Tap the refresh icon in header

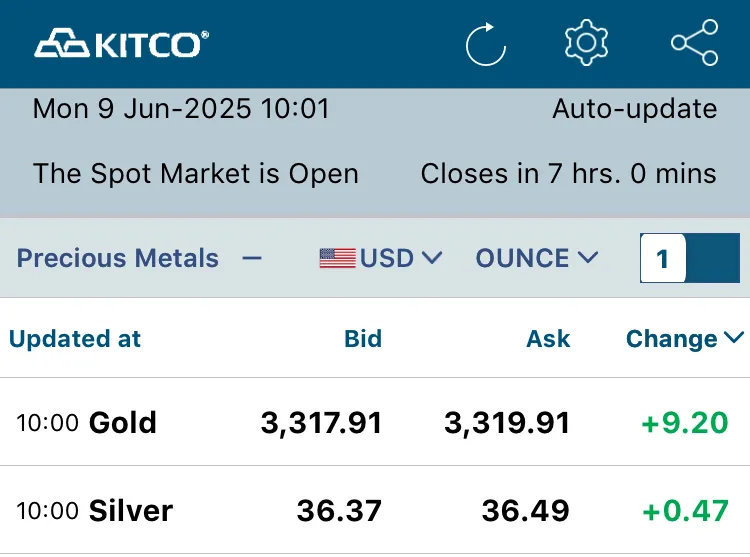[x=485, y=44]
